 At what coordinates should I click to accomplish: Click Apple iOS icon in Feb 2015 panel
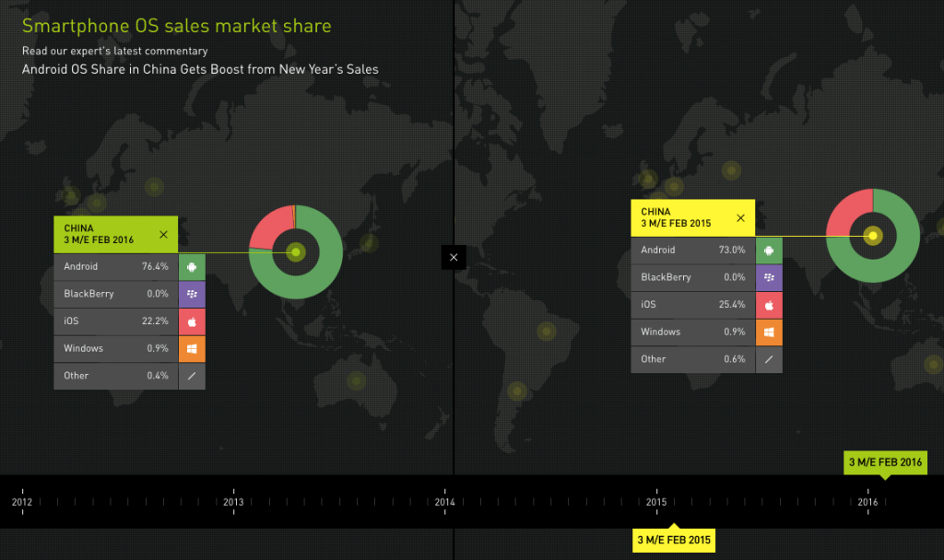[769, 305]
